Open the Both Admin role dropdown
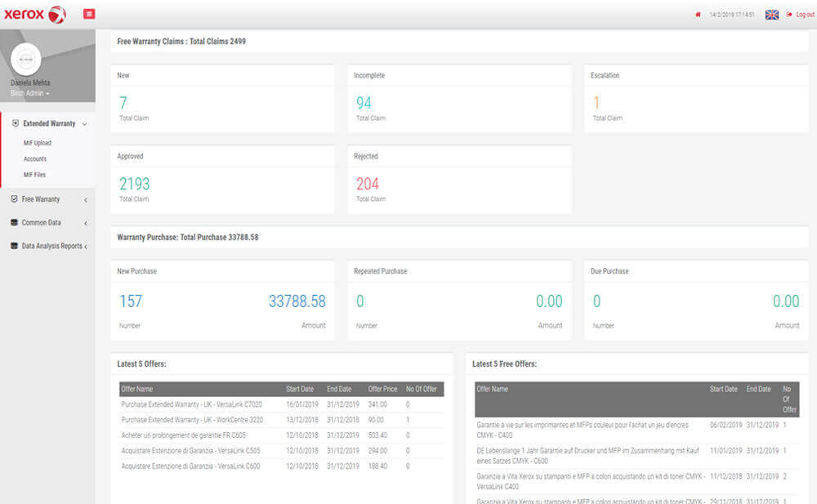 [x=29, y=93]
